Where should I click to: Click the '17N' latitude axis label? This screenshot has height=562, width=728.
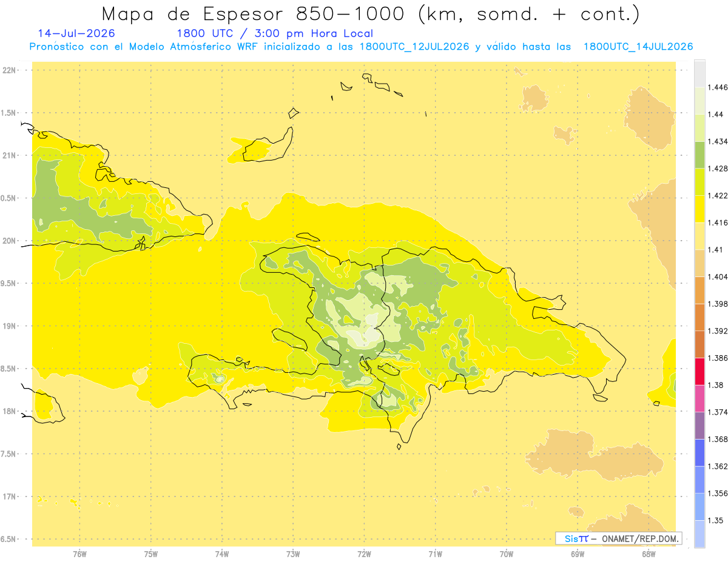coord(8,497)
